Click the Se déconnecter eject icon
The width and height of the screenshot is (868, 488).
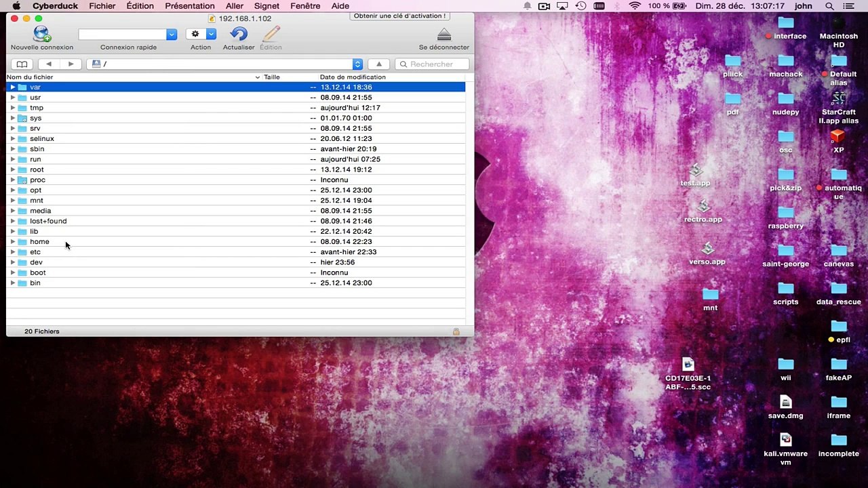point(443,34)
